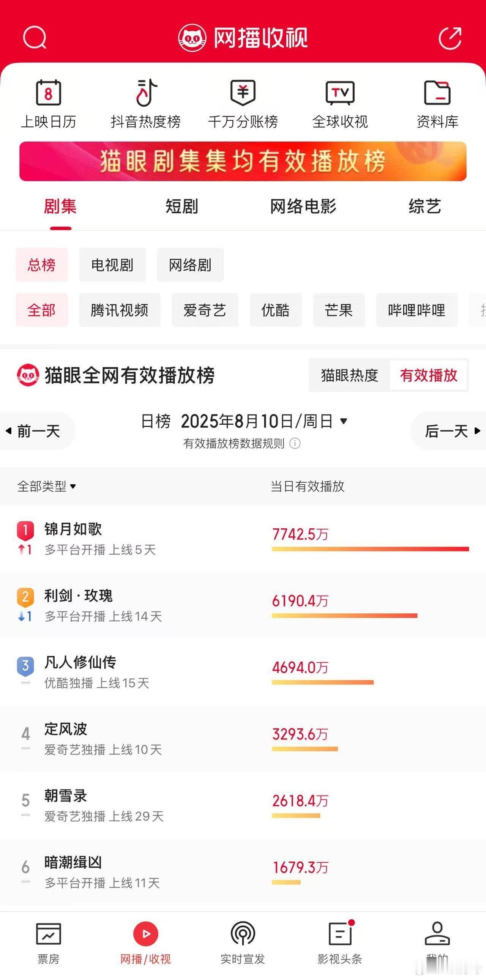
Task: Open the 猫眼剧集集均有效播放榜 banner
Action: 243,161
